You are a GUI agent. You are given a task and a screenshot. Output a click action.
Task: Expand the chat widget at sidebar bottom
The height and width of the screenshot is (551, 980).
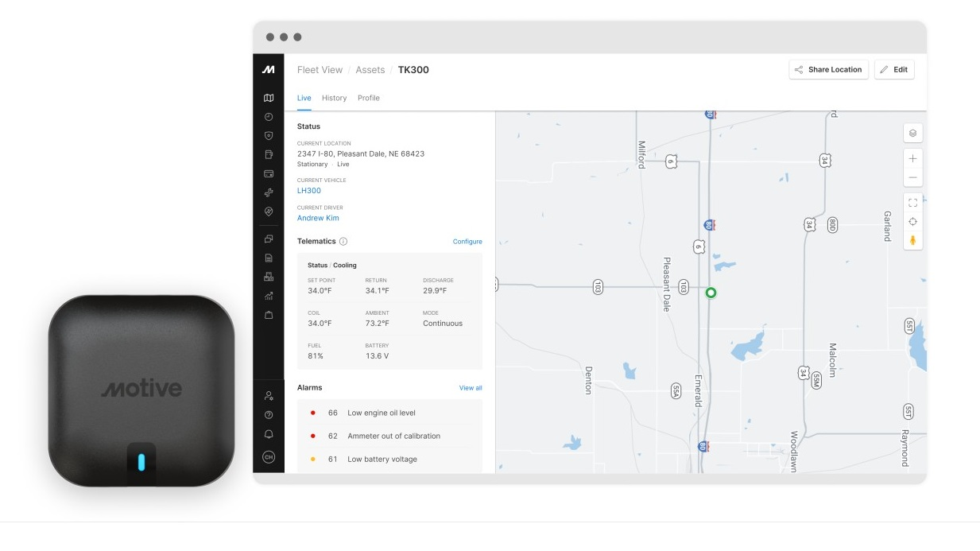tap(269, 456)
